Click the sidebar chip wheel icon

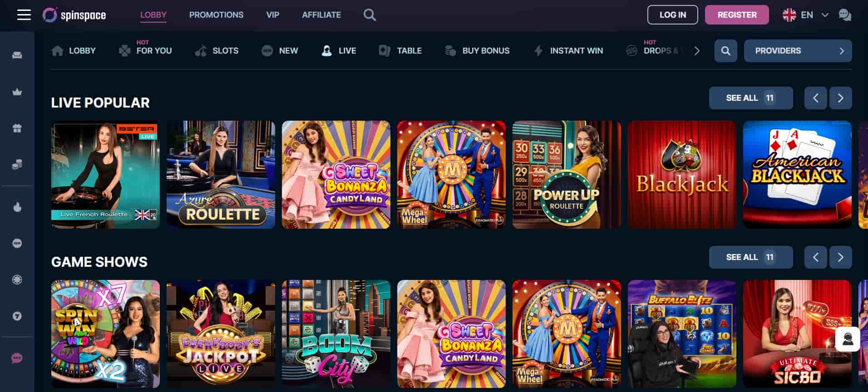tap(17, 280)
